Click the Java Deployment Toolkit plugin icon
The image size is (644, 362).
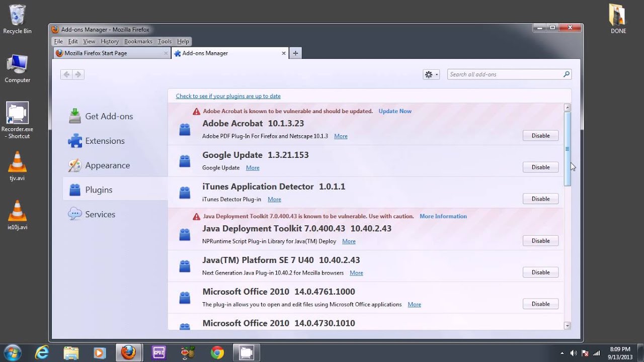(185, 234)
